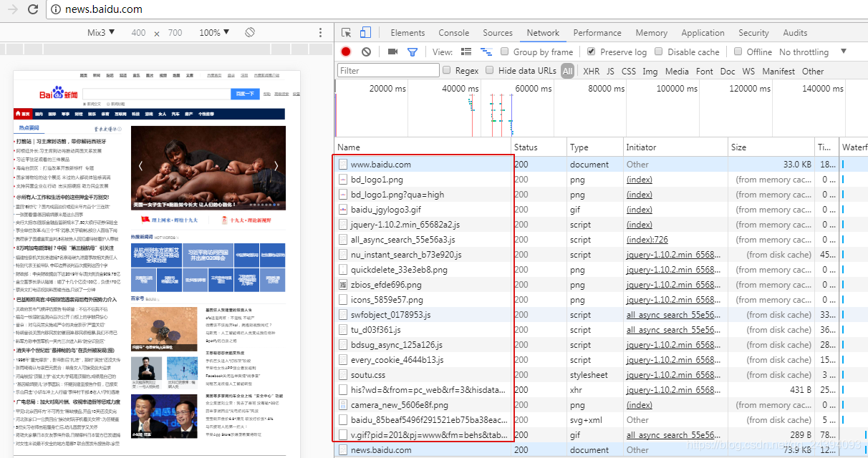Click the Baidu search button on page
Image resolution: width=868 pixels, height=458 pixels.
coord(245,94)
